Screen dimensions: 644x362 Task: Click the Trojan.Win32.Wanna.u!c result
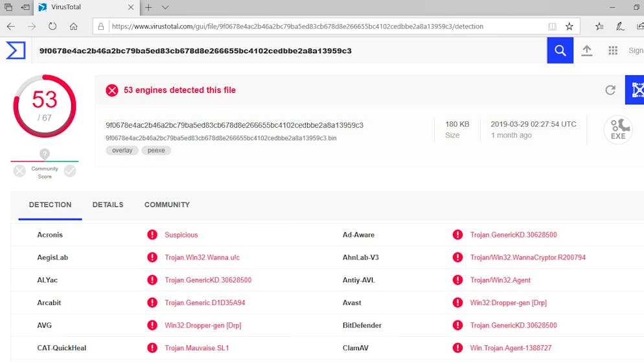click(202, 258)
